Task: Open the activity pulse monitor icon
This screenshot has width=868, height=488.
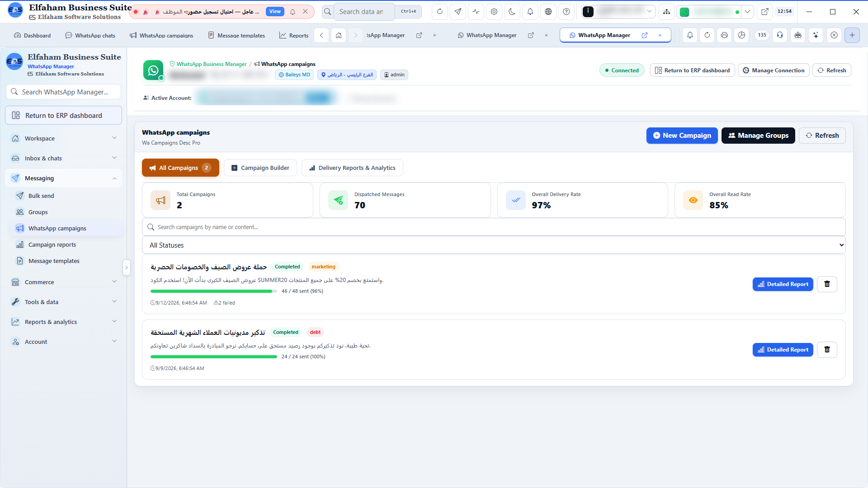Action: pos(476,12)
